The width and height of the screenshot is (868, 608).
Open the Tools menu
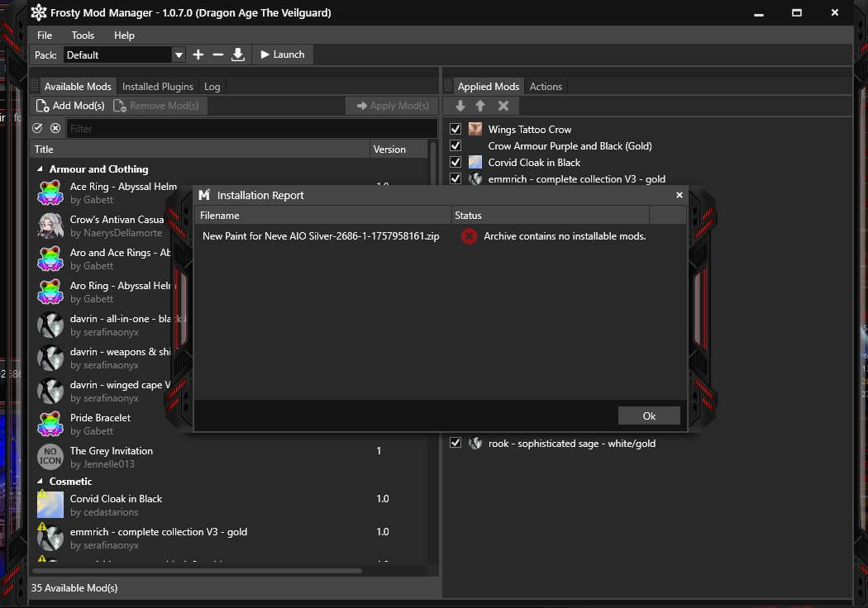point(83,36)
